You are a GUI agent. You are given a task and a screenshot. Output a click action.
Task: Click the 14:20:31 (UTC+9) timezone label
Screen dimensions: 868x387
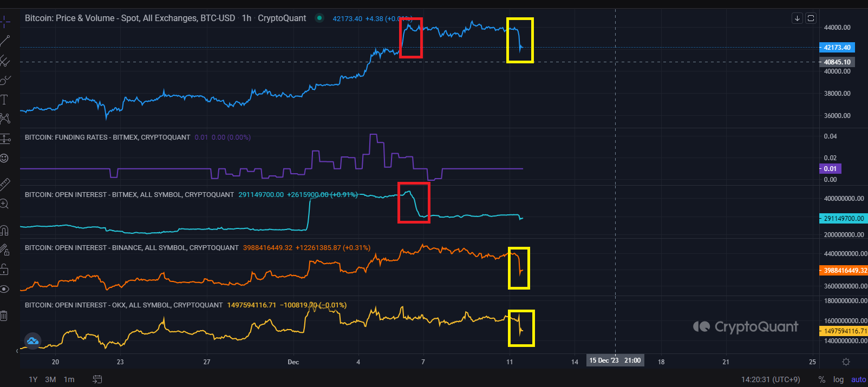[x=770, y=379]
